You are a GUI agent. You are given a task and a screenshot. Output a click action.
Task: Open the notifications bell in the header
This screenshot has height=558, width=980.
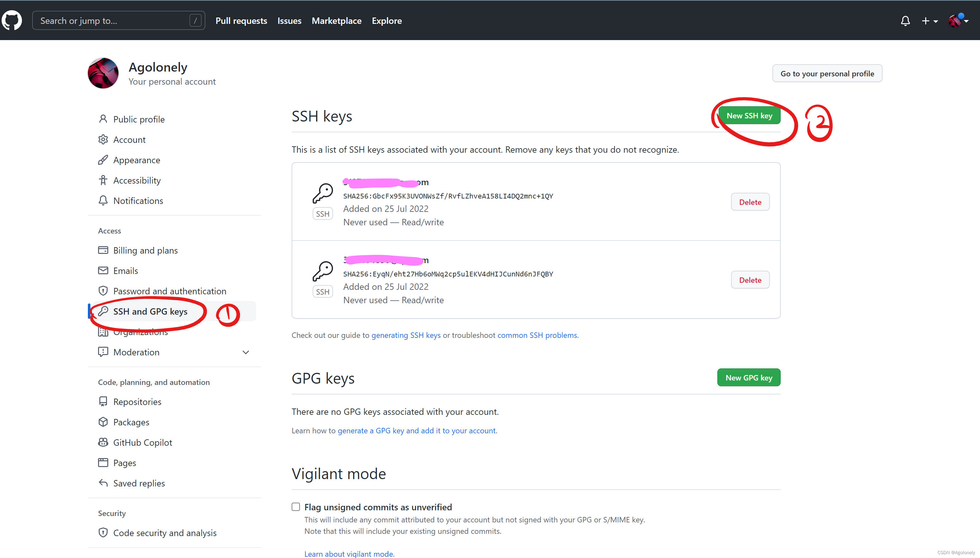pos(905,21)
